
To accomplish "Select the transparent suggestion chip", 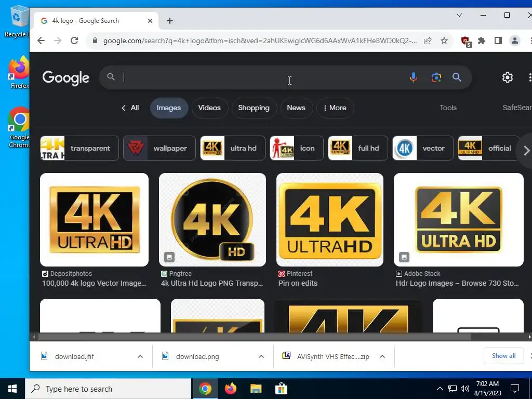I will coord(79,148).
